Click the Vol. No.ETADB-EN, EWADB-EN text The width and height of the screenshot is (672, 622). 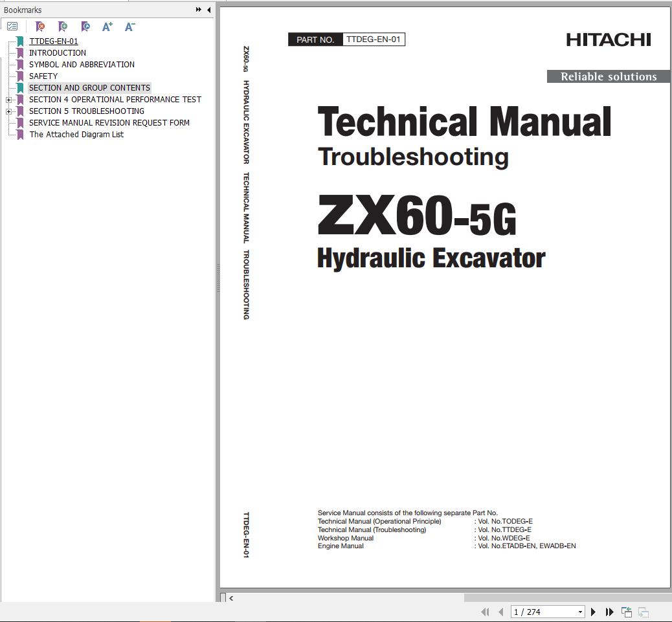pyautogui.click(x=527, y=546)
